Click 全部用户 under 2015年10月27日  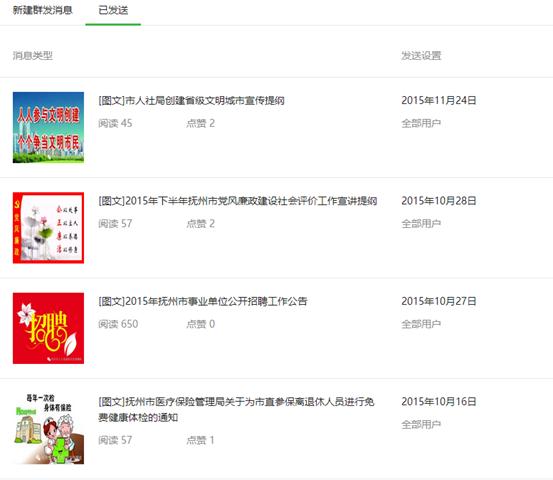(x=421, y=324)
